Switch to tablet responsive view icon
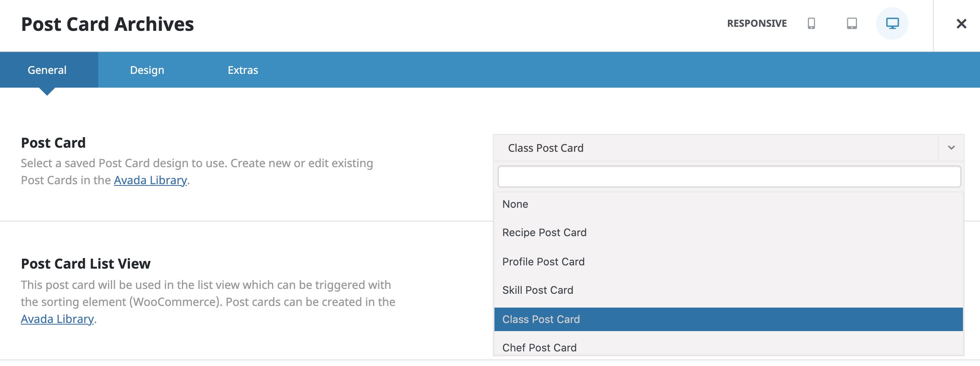The width and height of the screenshot is (980, 366). coord(852,24)
